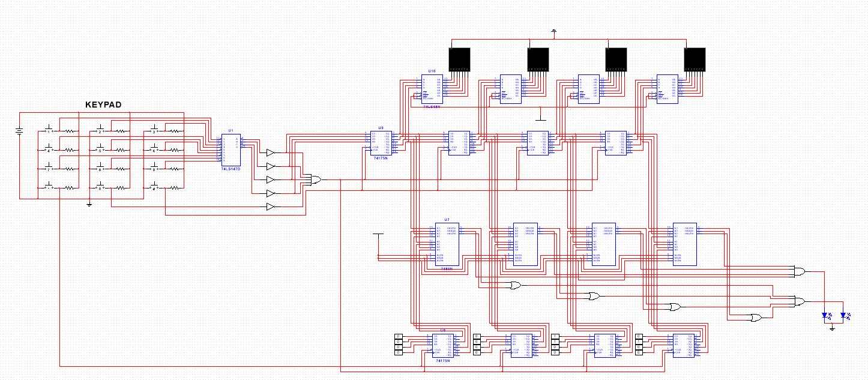Toggle the top logic input box beside U8
The height and width of the screenshot is (380, 868).
pyautogui.click(x=398, y=336)
